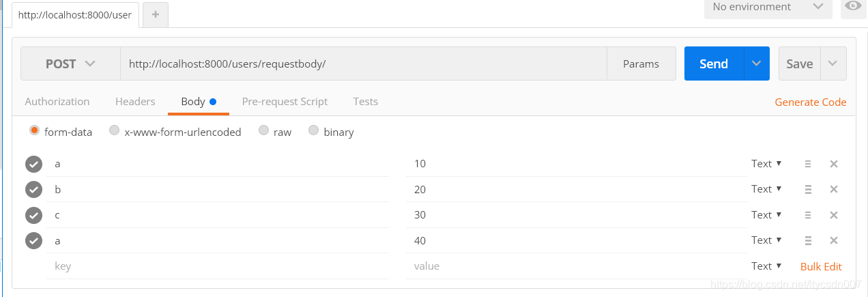The image size is (868, 297).
Task: Grab the reorder handle for row c
Action: [808, 215]
